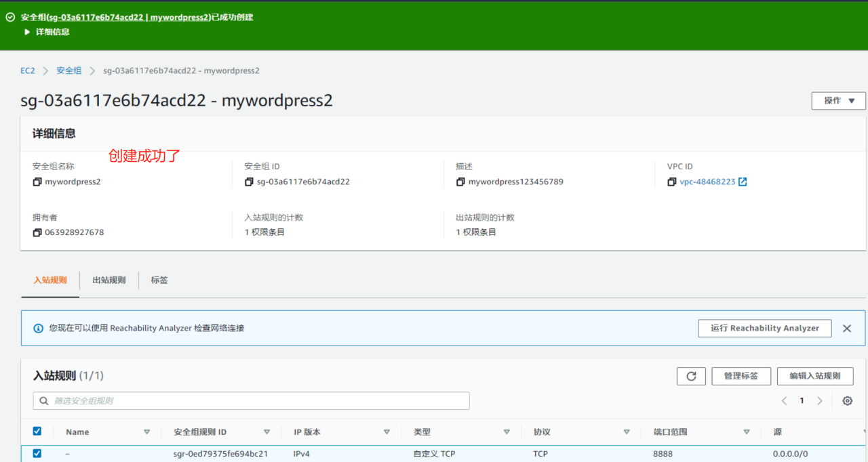Image resolution: width=868 pixels, height=462 pixels.
Task: Dismiss the Reachability Analyzer notice
Action: 846,328
